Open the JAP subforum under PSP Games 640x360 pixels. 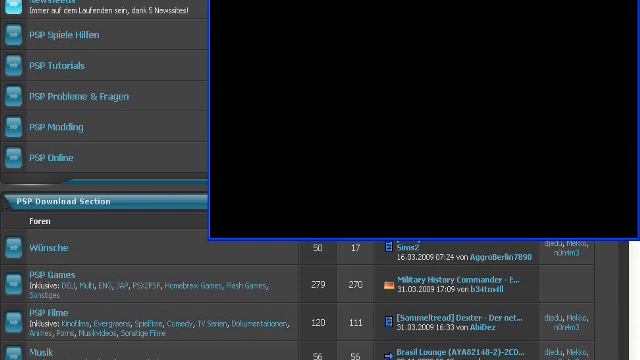click(x=122, y=286)
